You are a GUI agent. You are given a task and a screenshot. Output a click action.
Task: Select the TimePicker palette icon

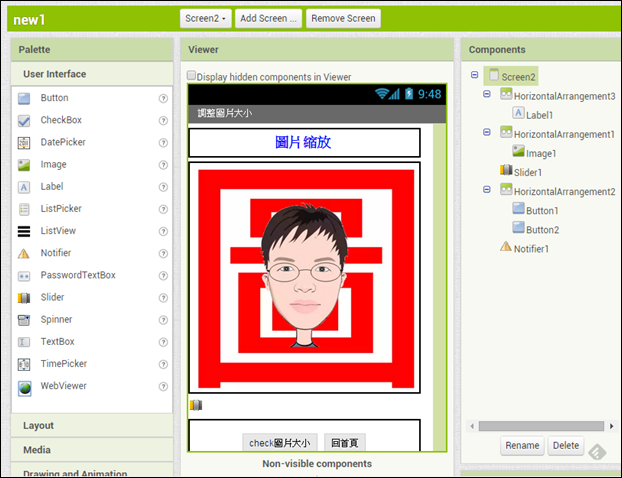coord(24,364)
